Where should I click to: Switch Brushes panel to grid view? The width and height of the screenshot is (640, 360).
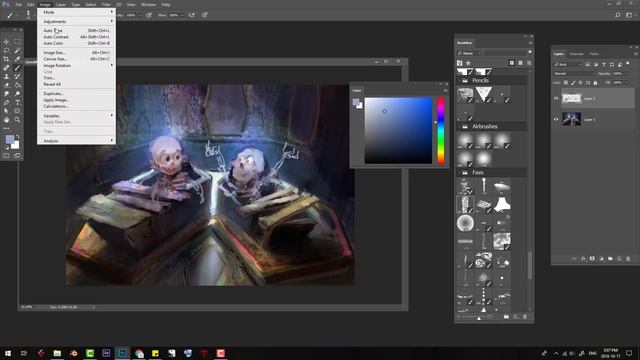click(511, 63)
